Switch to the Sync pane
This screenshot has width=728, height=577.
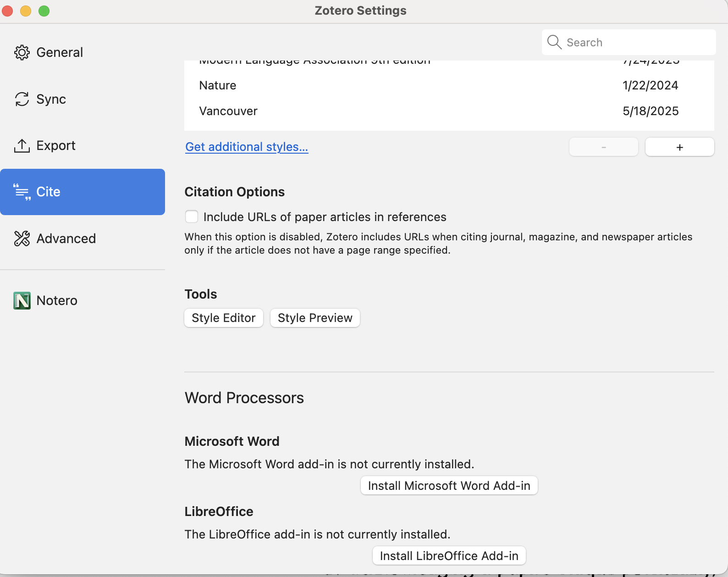pyautogui.click(x=83, y=99)
